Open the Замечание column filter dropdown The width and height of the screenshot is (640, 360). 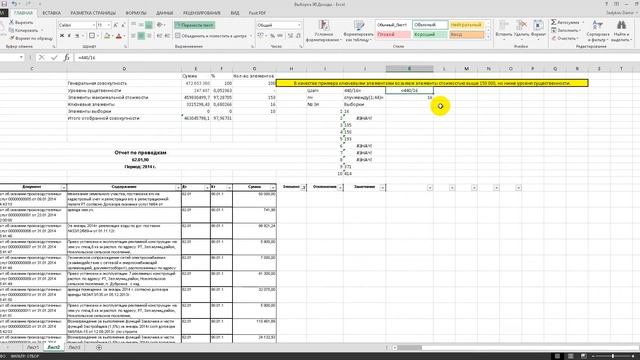[x=382, y=187]
